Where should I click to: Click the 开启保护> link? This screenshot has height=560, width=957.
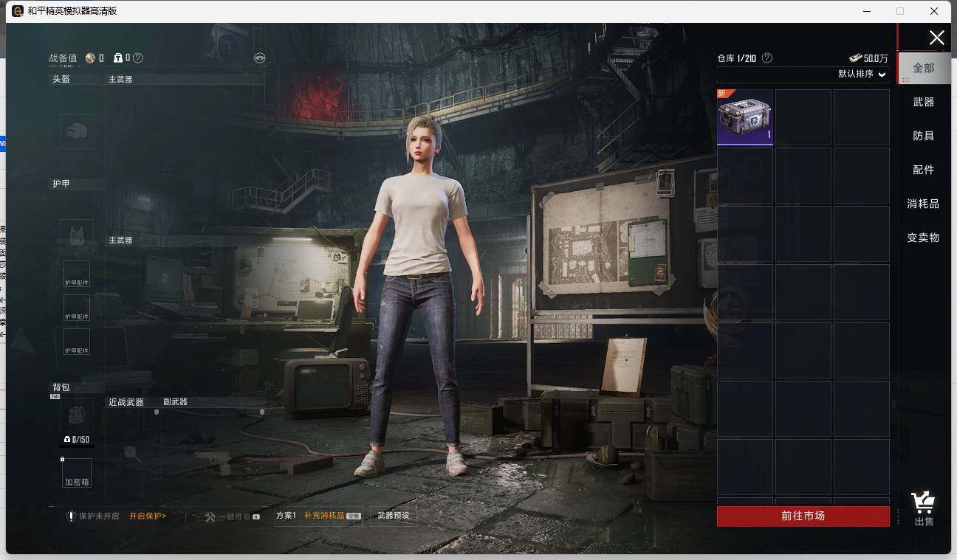click(x=148, y=516)
